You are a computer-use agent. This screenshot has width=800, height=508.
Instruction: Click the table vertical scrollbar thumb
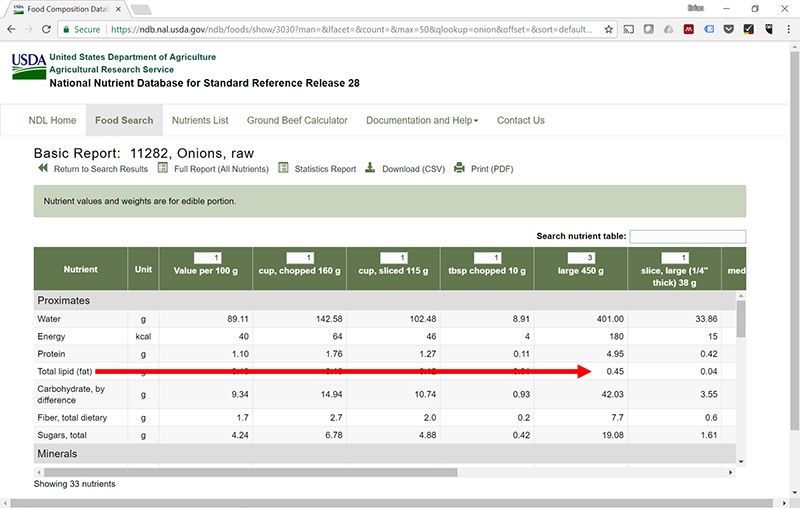point(741,319)
